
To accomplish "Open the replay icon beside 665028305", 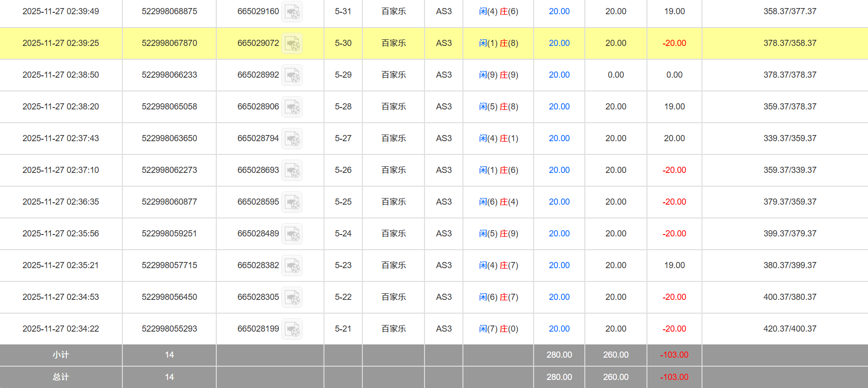I will click(292, 298).
